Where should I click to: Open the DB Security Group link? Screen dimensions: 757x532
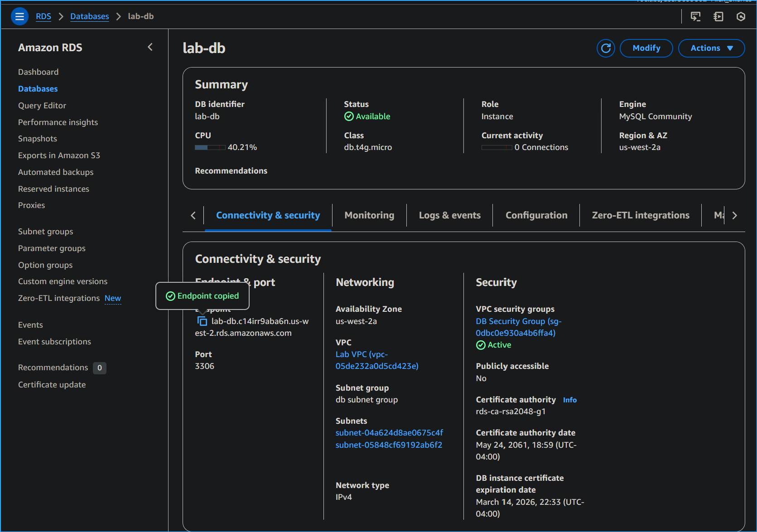point(518,321)
